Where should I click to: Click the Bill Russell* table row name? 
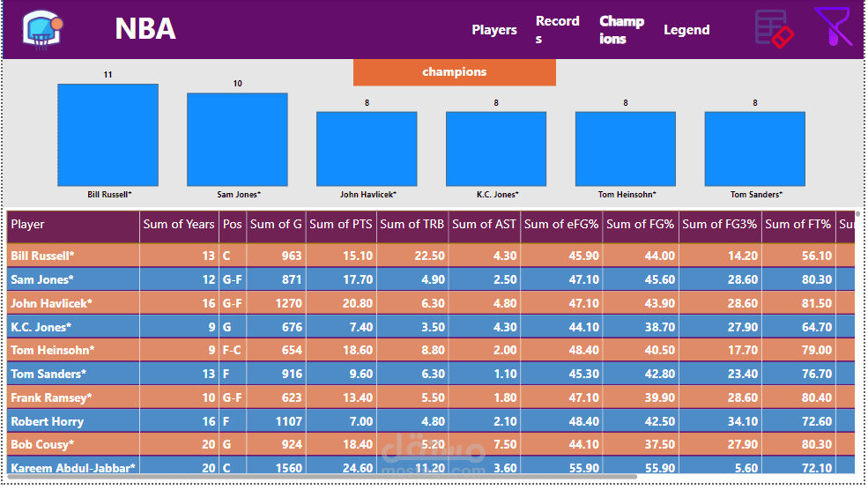(x=42, y=256)
